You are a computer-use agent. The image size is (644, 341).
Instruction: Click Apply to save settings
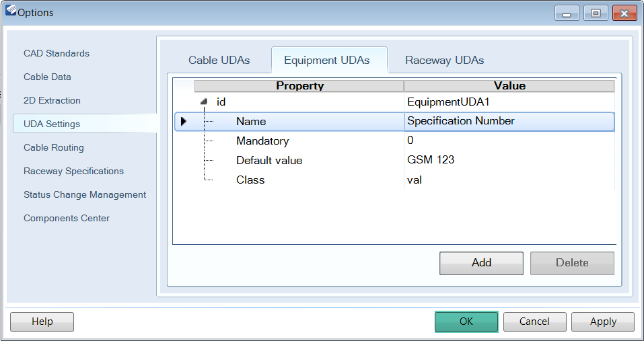tap(603, 321)
